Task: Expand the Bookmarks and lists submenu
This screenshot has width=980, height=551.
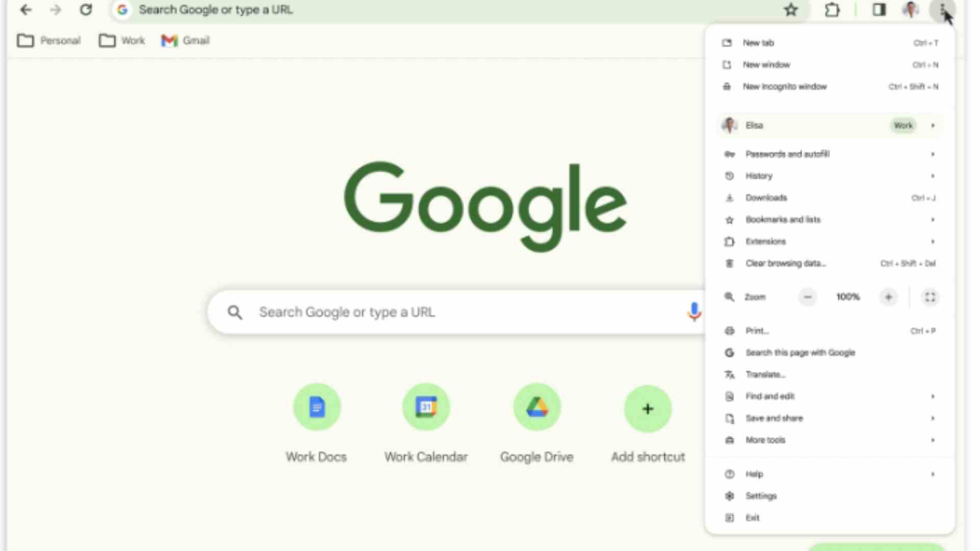Action: pyautogui.click(x=934, y=219)
